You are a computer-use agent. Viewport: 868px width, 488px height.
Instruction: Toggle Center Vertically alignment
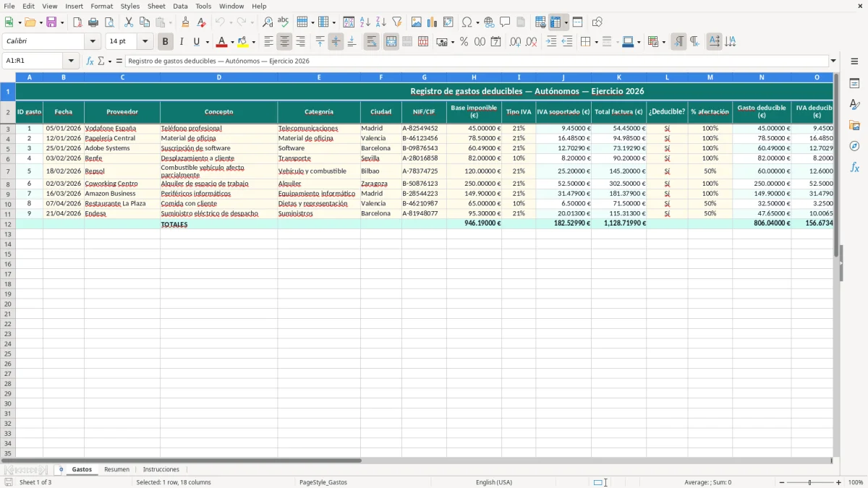pos(336,42)
